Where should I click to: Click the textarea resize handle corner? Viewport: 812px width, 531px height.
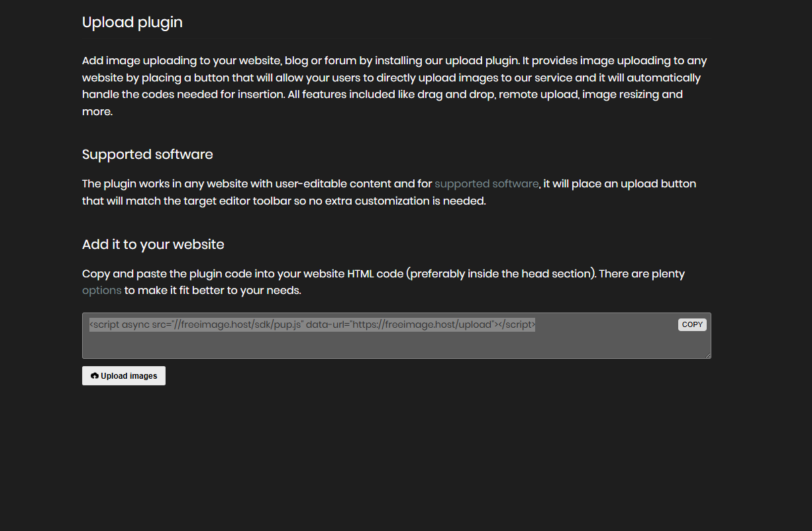click(707, 355)
